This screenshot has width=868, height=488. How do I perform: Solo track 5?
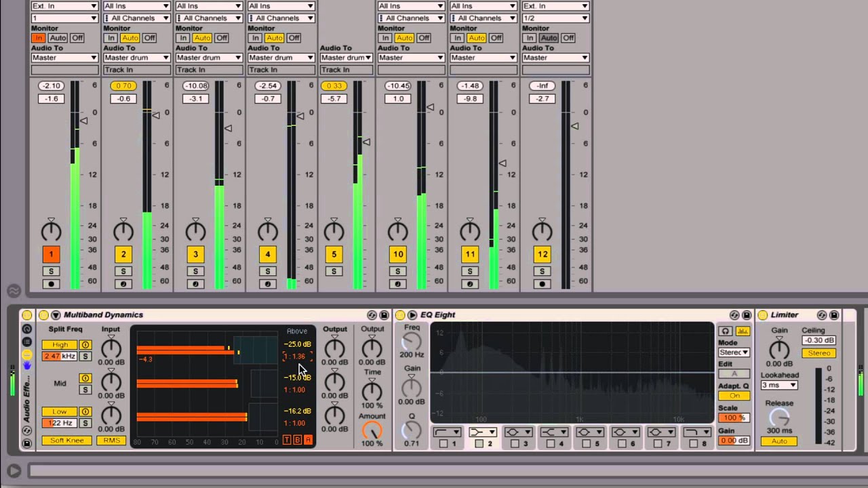pos(334,272)
